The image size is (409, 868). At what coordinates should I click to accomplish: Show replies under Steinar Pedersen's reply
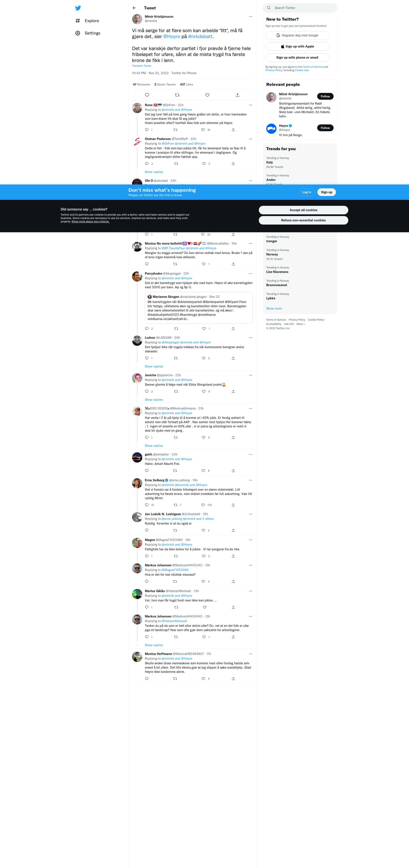point(154,172)
